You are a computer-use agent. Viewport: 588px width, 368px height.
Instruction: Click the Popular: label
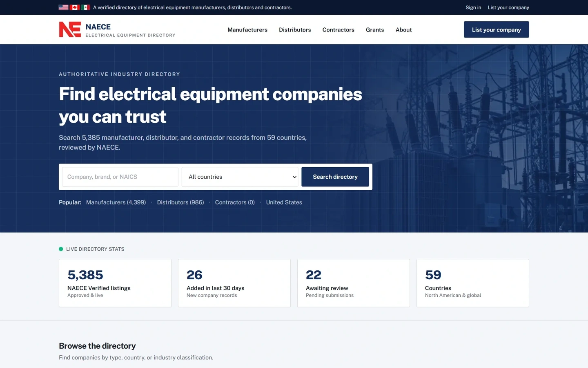click(x=70, y=202)
